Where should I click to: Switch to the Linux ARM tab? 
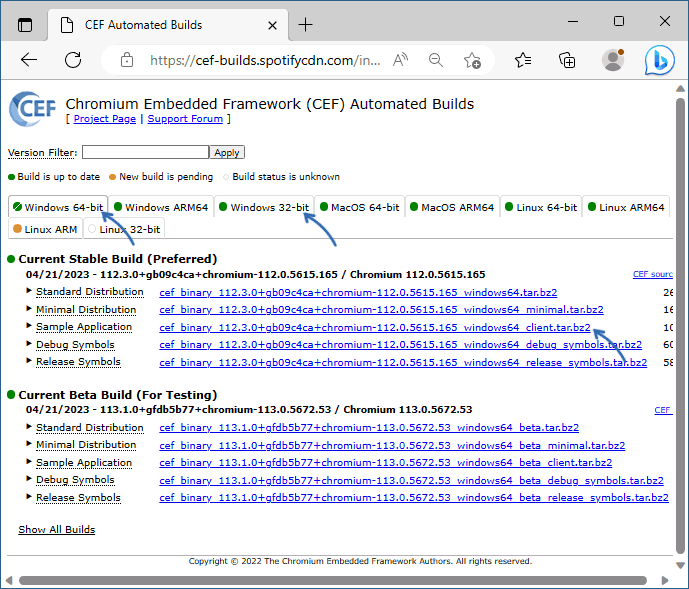(45, 229)
